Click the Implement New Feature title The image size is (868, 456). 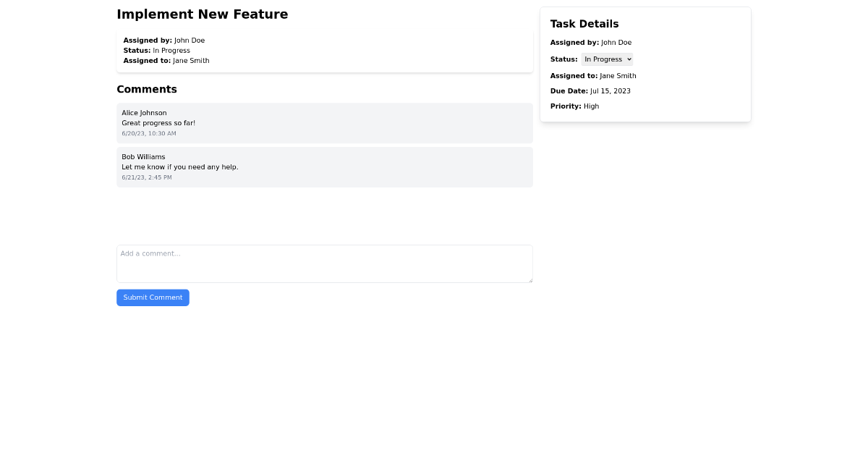(202, 14)
